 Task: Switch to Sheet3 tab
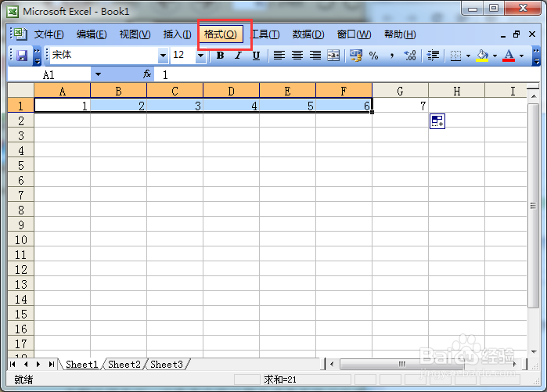[167, 365]
